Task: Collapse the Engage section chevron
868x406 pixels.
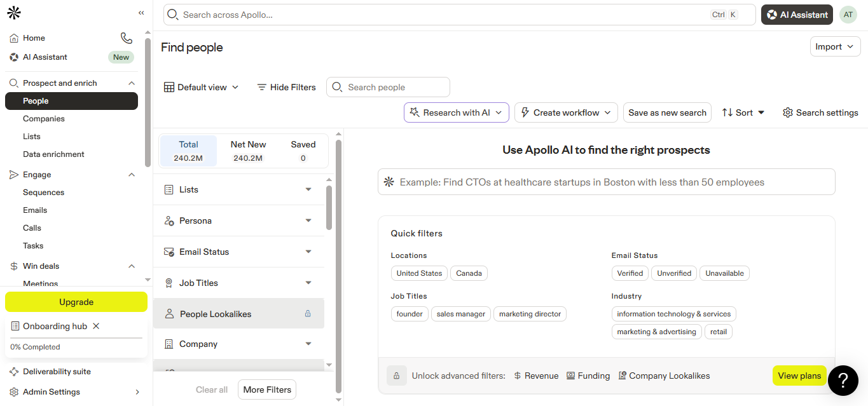Action: [132, 175]
